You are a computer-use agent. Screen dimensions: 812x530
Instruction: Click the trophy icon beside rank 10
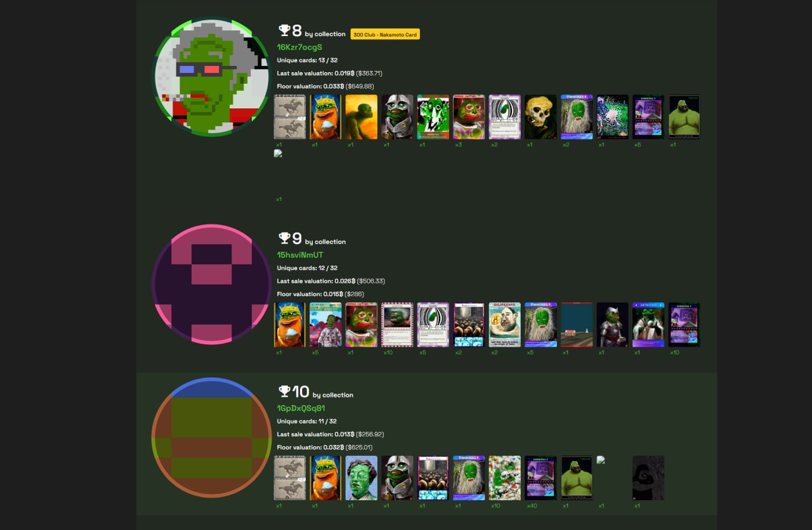coord(284,391)
